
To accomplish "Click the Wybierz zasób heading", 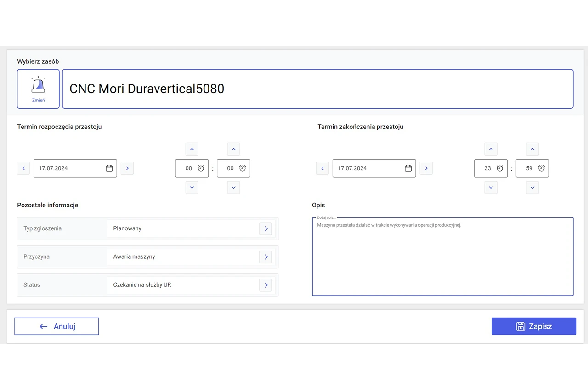I will click(38, 61).
